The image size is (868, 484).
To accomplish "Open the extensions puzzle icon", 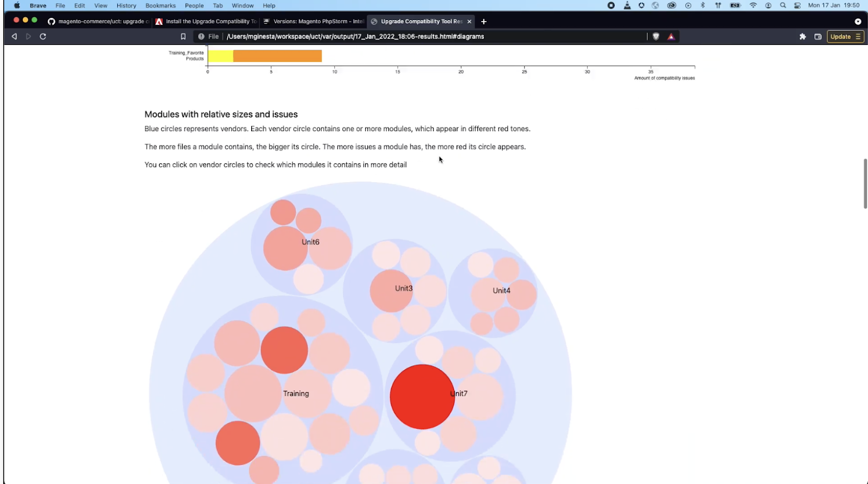I will 802,36.
